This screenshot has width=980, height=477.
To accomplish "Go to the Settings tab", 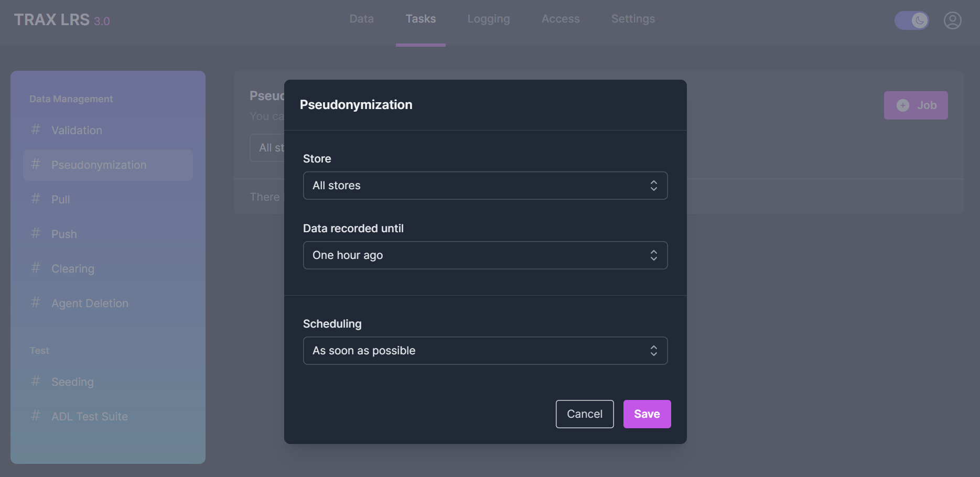I will pos(633,19).
